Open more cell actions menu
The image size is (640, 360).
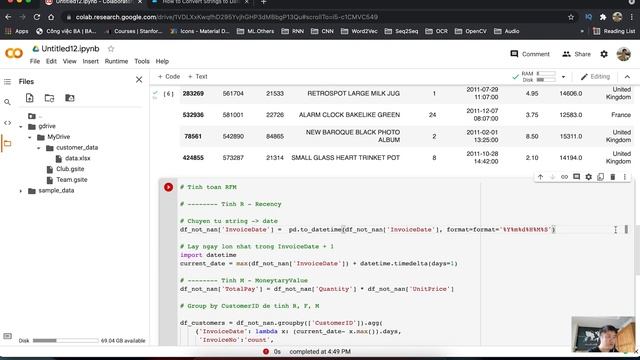coord(624,177)
